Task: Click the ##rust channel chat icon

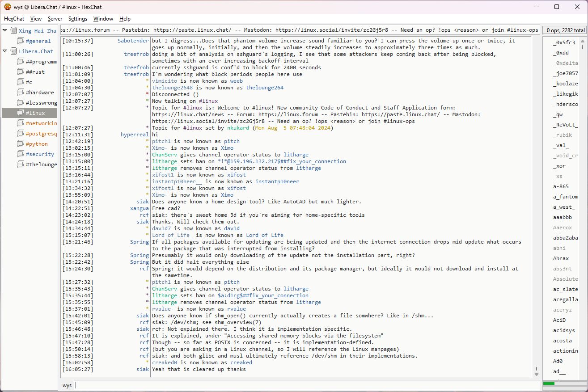Action: [x=21, y=72]
